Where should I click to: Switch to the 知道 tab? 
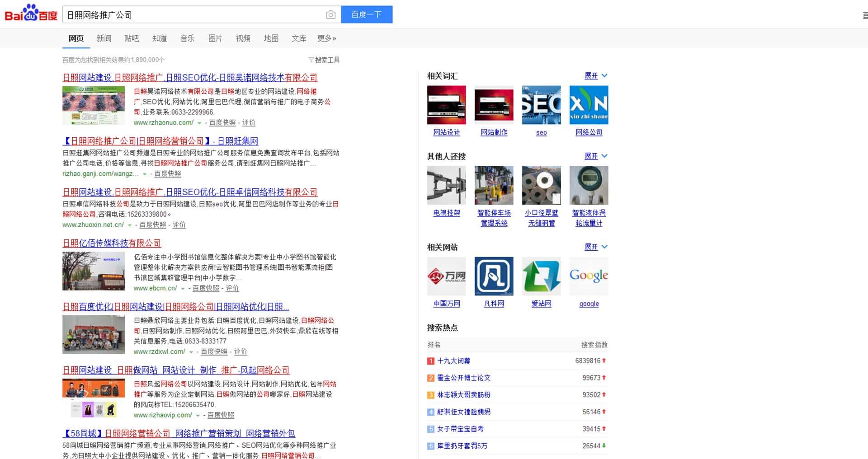tap(160, 38)
